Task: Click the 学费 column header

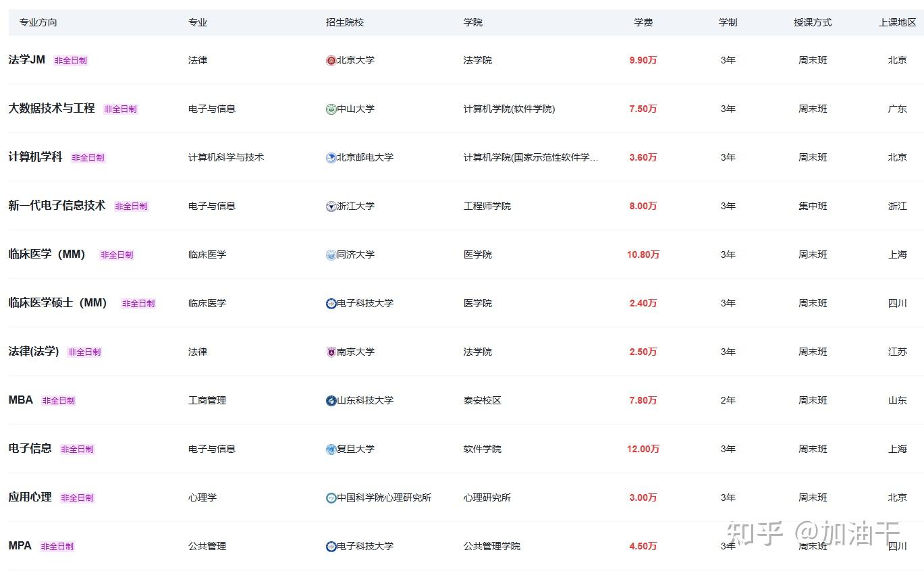Action: coord(643,22)
